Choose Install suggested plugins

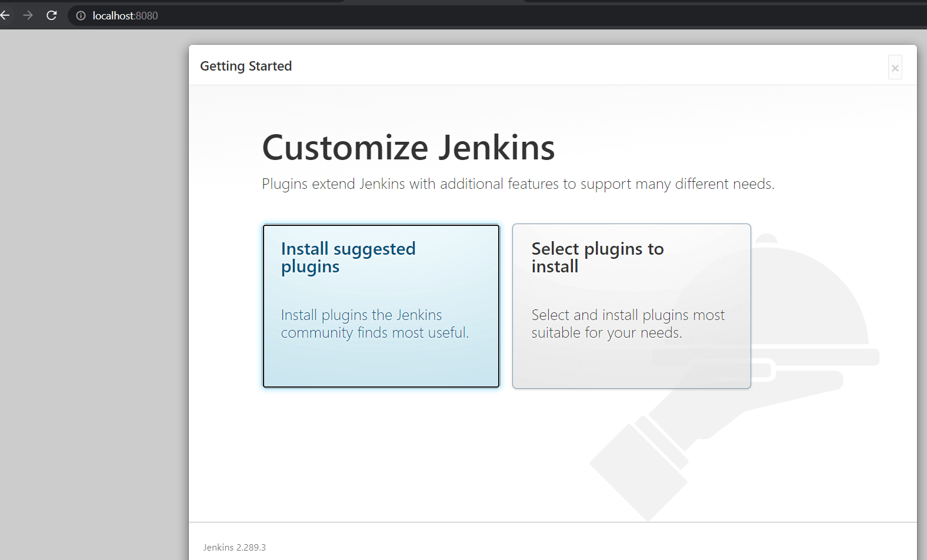coord(381,306)
